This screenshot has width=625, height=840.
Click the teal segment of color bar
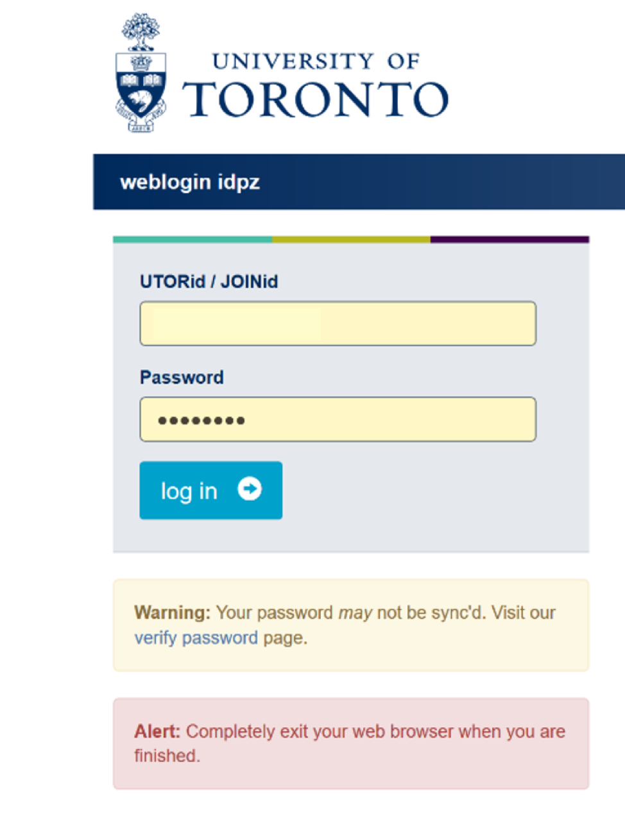pos(193,240)
